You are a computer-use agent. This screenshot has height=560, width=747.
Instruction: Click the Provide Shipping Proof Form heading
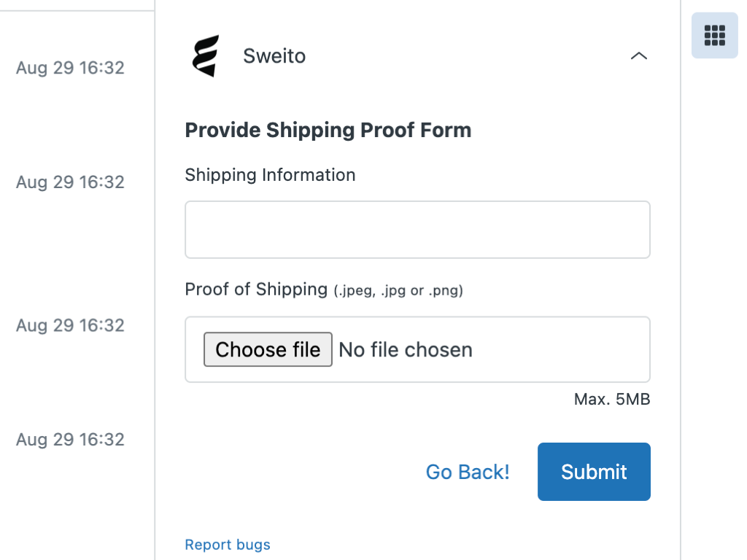(328, 131)
